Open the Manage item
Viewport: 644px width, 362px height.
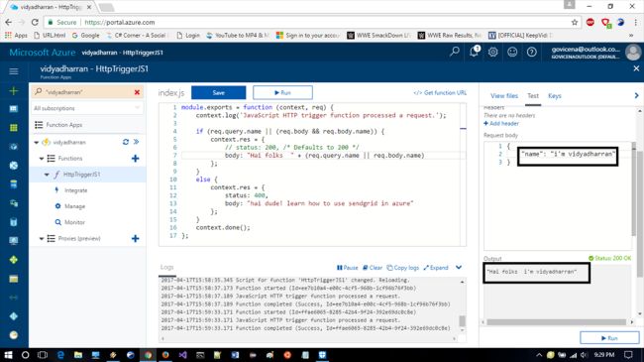(x=74, y=206)
